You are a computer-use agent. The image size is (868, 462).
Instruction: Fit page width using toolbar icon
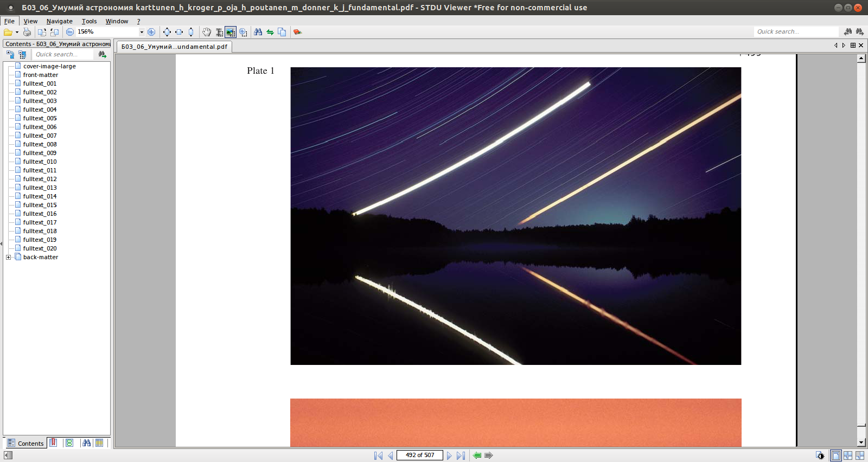[179, 32]
